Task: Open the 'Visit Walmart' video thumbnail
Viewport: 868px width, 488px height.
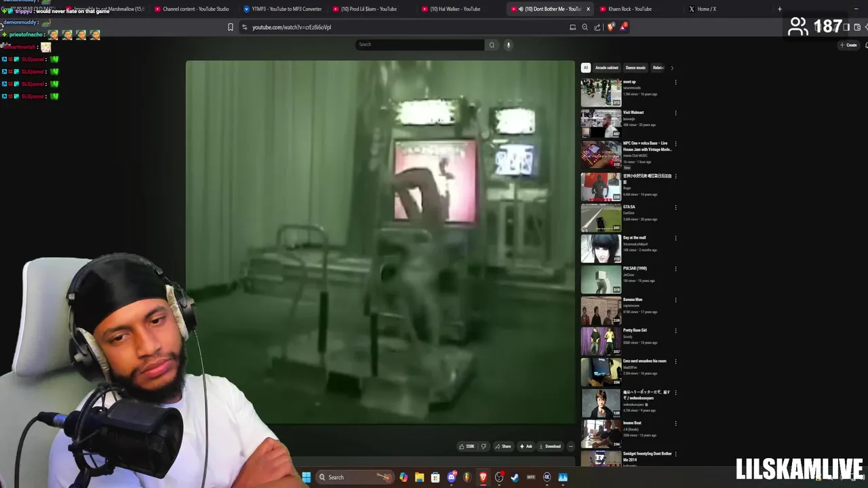Action: [x=601, y=123]
